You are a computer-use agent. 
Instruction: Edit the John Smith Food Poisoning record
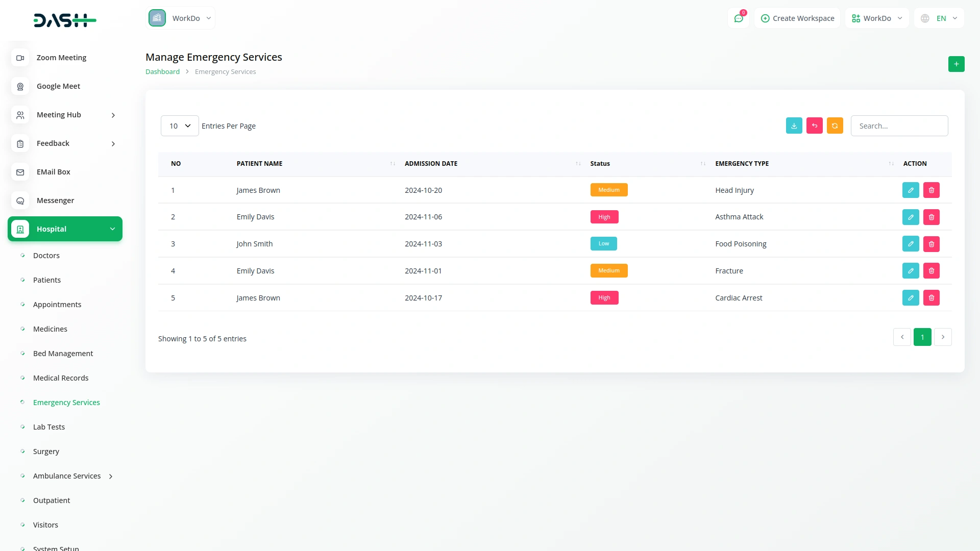tap(910, 244)
